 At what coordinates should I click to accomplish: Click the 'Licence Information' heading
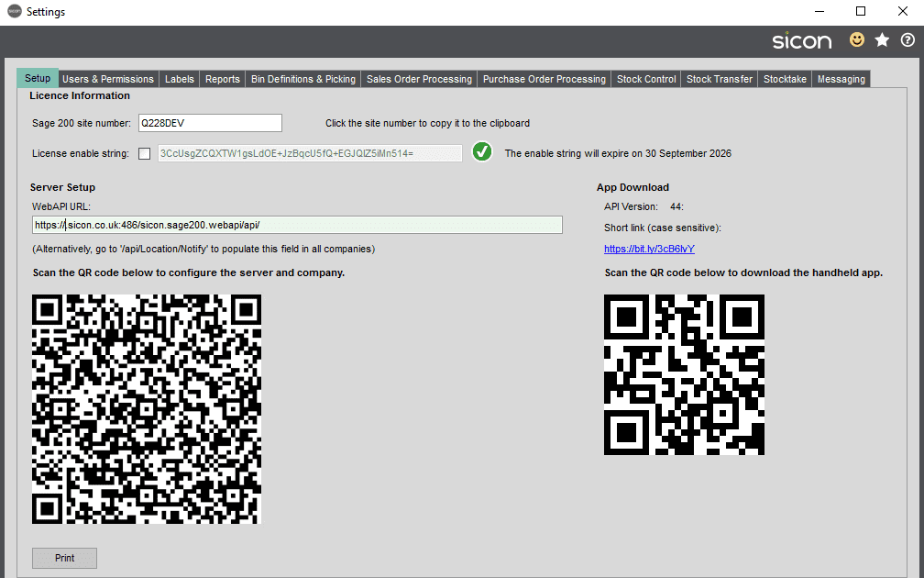[x=80, y=95]
